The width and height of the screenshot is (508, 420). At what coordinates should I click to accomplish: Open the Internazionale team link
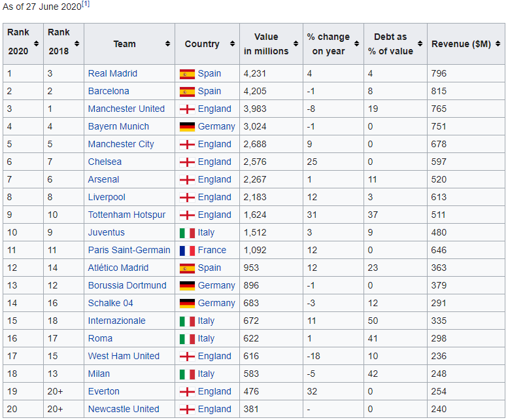[x=116, y=321]
